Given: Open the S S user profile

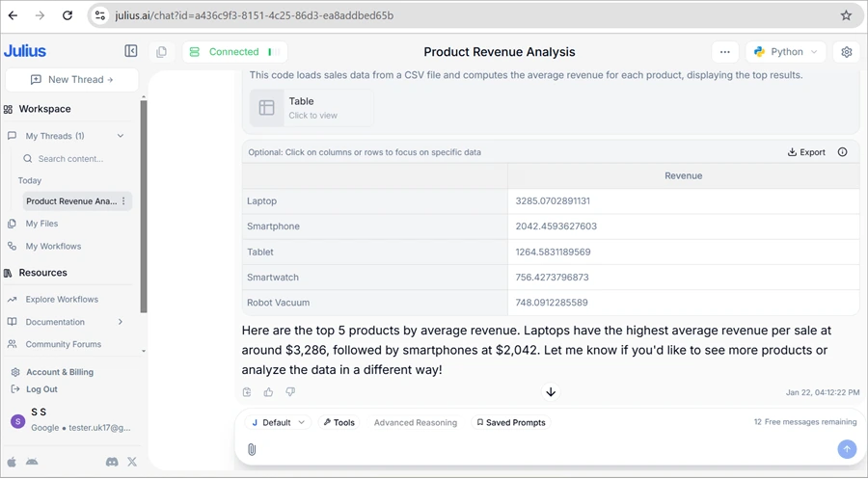Looking at the screenshot, I should pos(72,420).
